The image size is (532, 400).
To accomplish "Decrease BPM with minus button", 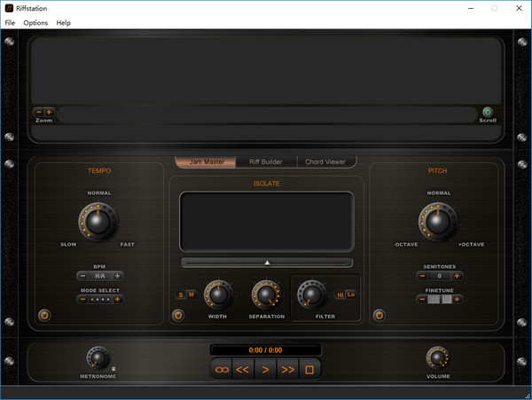I will tap(82, 276).
